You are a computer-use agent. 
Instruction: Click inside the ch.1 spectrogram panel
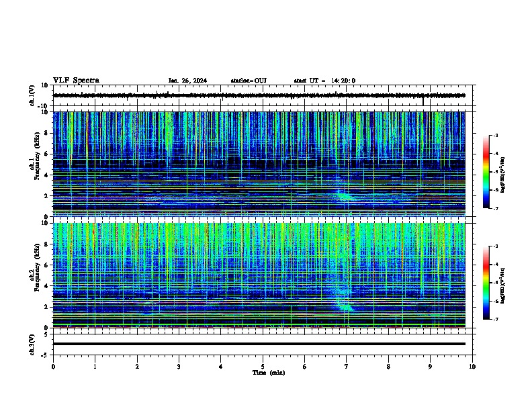[259, 164]
